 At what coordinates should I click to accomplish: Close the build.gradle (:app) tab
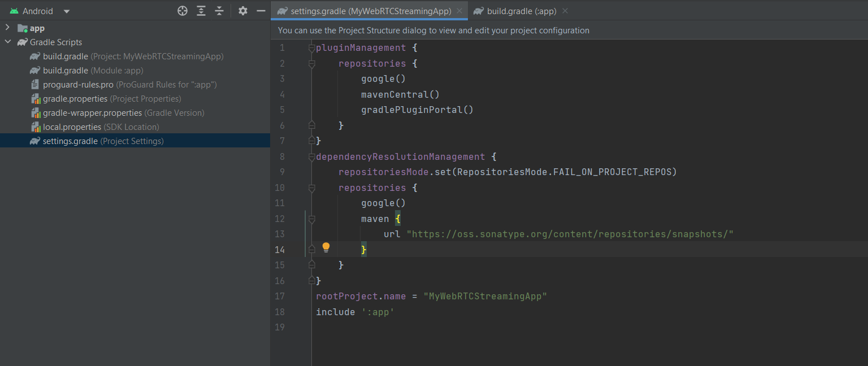(565, 11)
